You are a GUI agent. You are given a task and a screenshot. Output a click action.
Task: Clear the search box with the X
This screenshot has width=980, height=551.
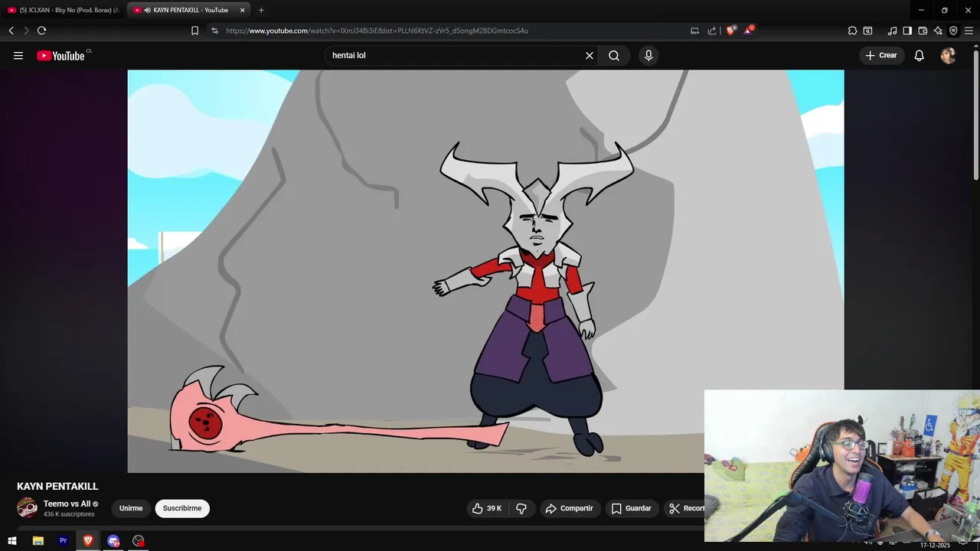point(590,55)
